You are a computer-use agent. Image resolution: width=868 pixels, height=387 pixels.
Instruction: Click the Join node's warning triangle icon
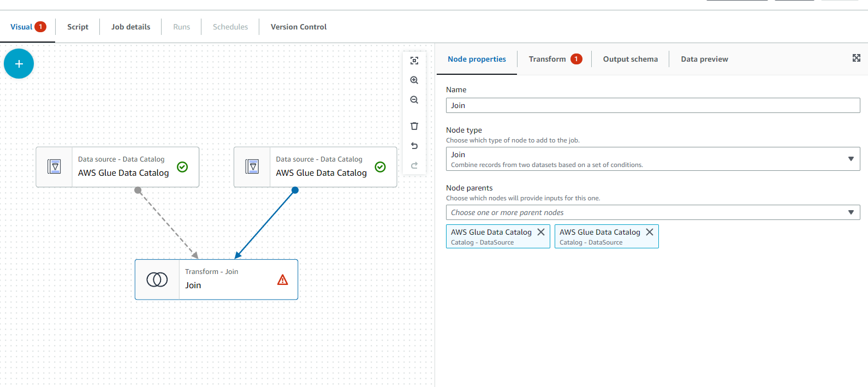pyautogui.click(x=283, y=279)
